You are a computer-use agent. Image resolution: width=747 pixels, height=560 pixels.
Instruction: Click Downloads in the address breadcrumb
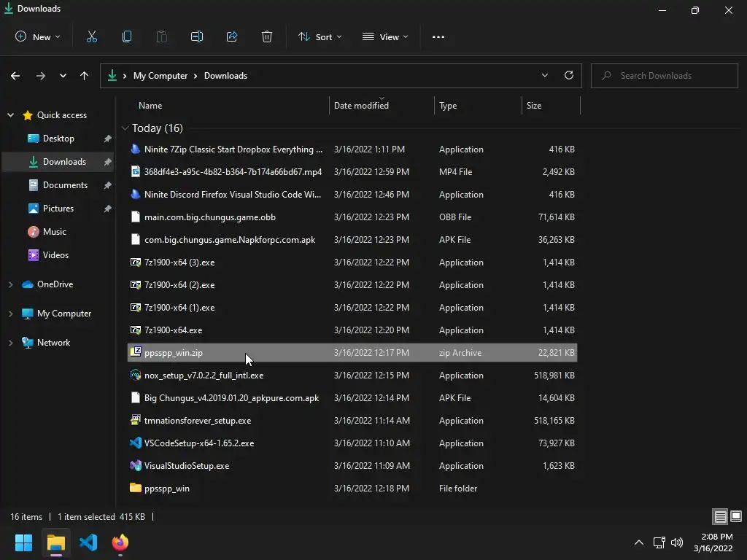pyautogui.click(x=226, y=76)
